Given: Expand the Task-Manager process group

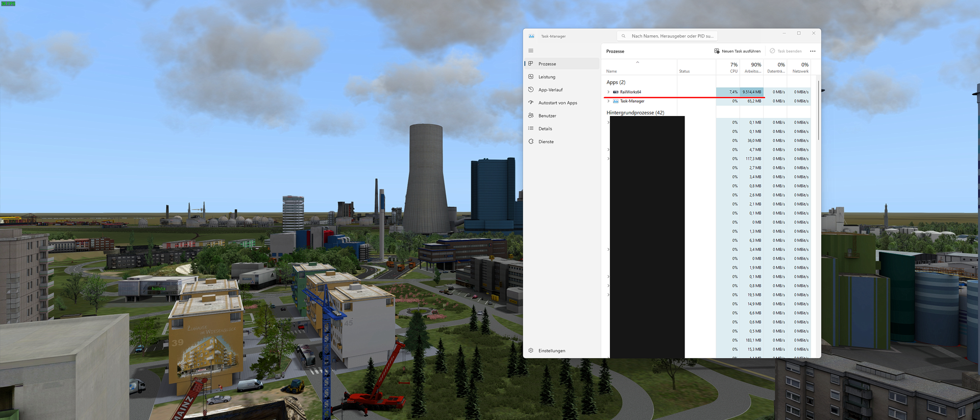Looking at the screenshot, I should point(608,101).
